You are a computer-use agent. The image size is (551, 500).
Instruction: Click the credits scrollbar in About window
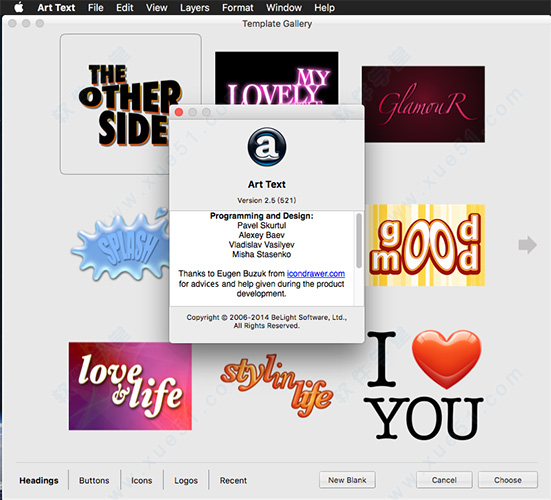point(359,241)
